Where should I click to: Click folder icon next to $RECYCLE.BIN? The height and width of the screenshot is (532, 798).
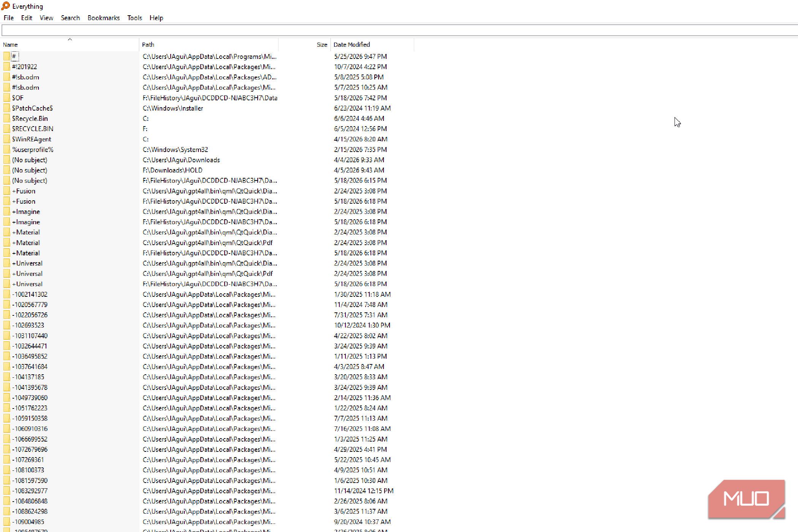click(x=6, y=129)
